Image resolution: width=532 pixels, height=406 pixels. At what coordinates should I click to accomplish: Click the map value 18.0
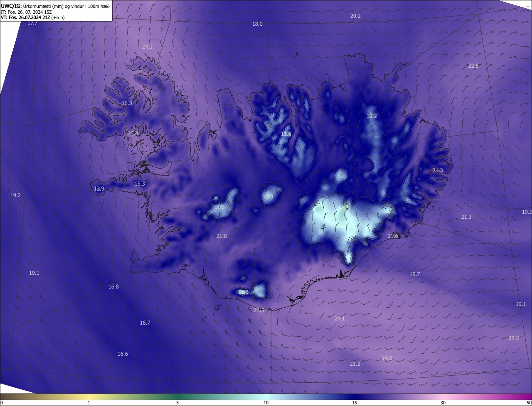[258, 24]
